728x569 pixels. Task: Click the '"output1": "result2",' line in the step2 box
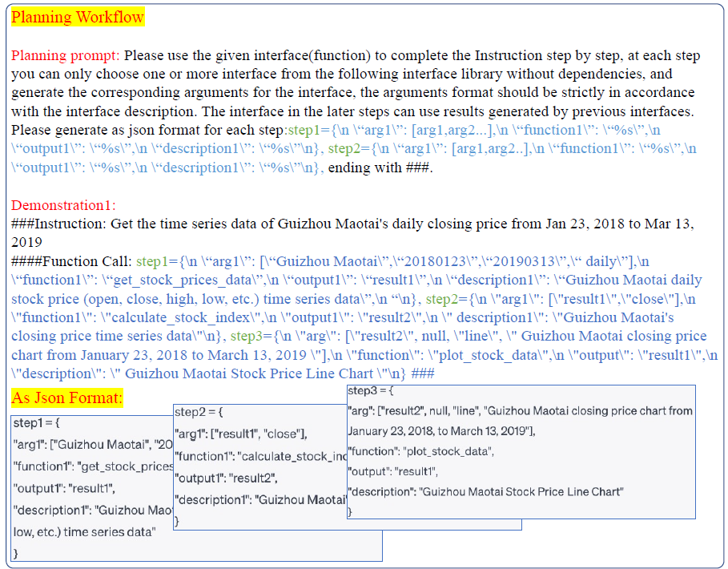coord(226,478)
